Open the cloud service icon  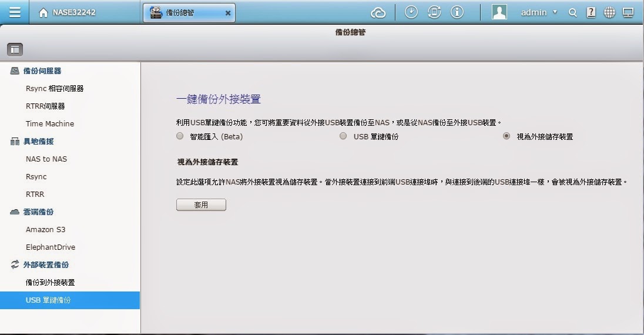(x=378, y=13)
